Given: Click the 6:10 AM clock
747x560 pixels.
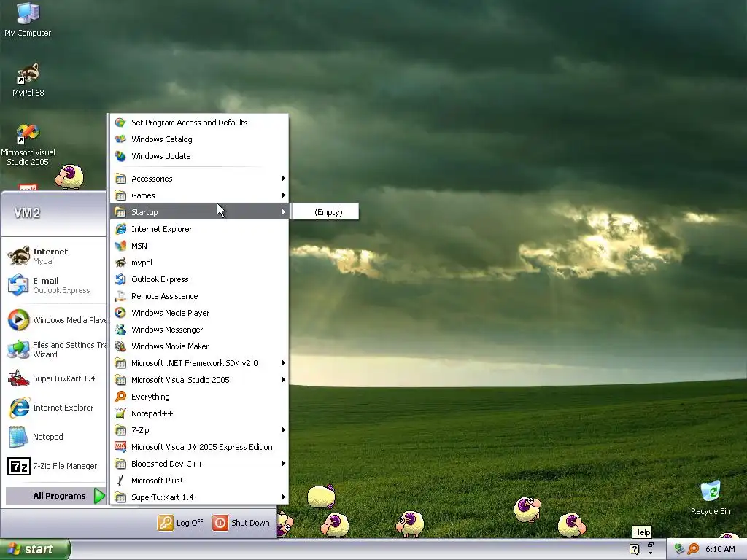Looking at the screenshot, I should [720, 549].
